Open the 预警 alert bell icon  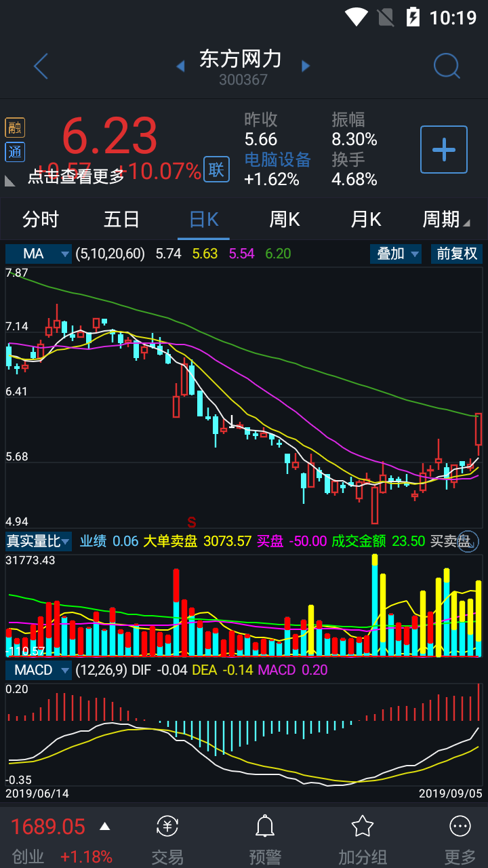point(265,826)
